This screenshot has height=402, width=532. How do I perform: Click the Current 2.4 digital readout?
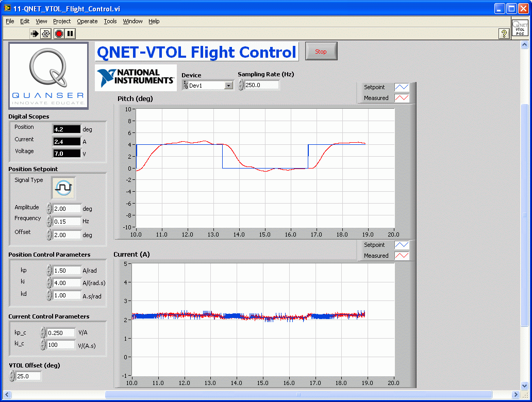[67, 141]
